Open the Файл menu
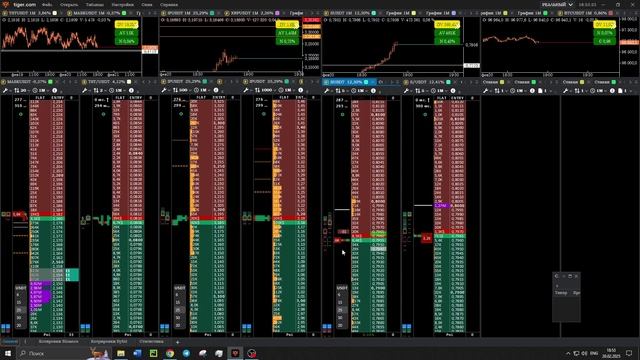Screen dimensions: 640x360 (x=47, y=4)
